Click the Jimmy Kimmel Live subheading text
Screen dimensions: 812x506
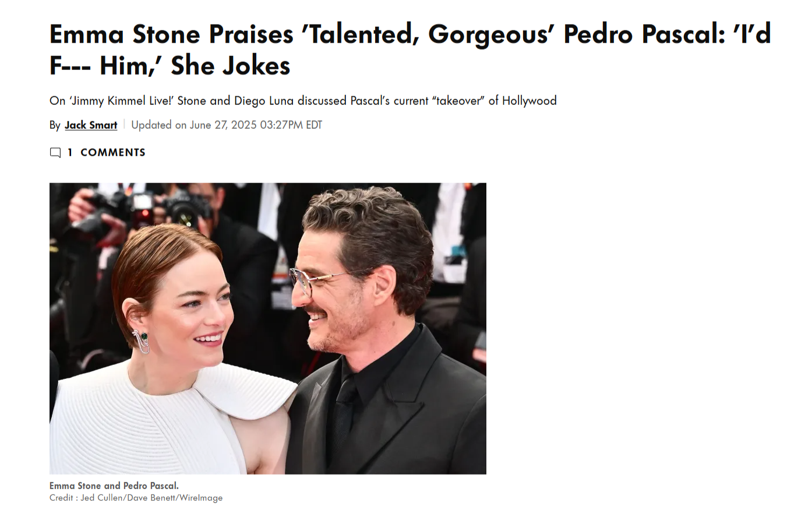[x=303, y=100]
